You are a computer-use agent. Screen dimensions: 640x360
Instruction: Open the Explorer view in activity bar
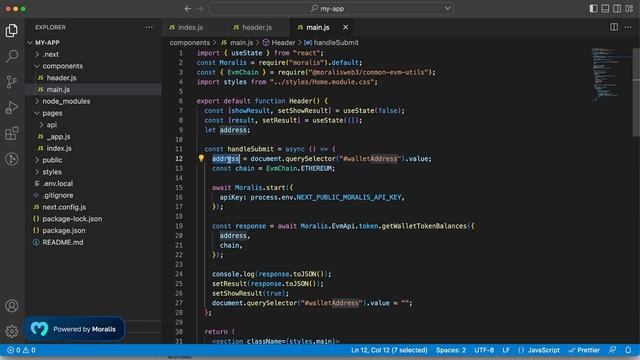(11, 31)
